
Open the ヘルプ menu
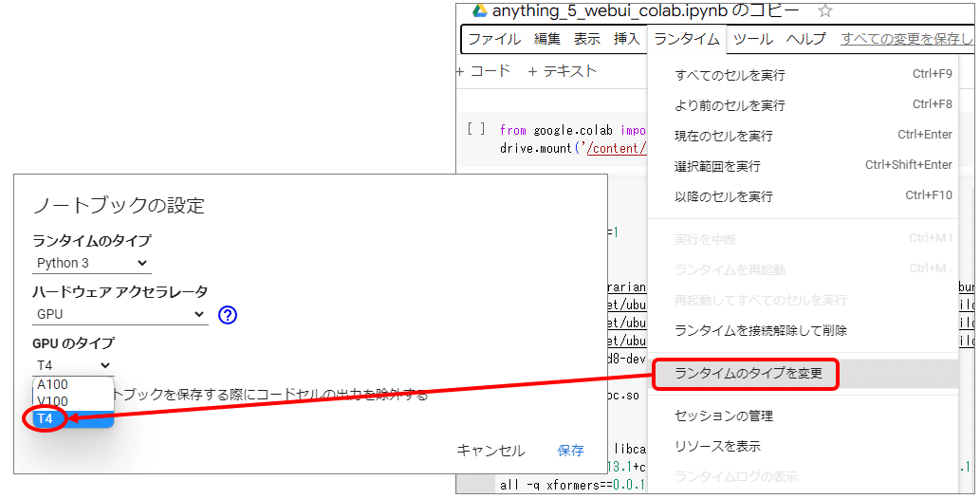pyautogui.click(x=805, y=40)
